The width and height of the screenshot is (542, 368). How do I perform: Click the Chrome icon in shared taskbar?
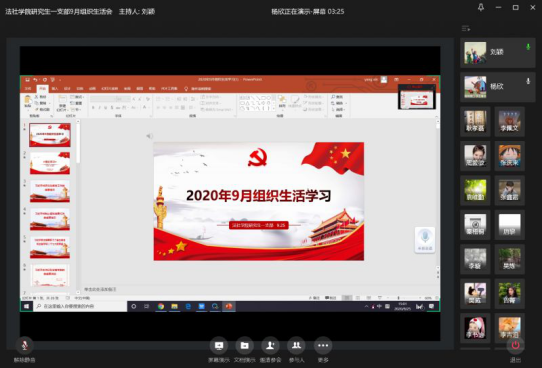pos(161,306)
